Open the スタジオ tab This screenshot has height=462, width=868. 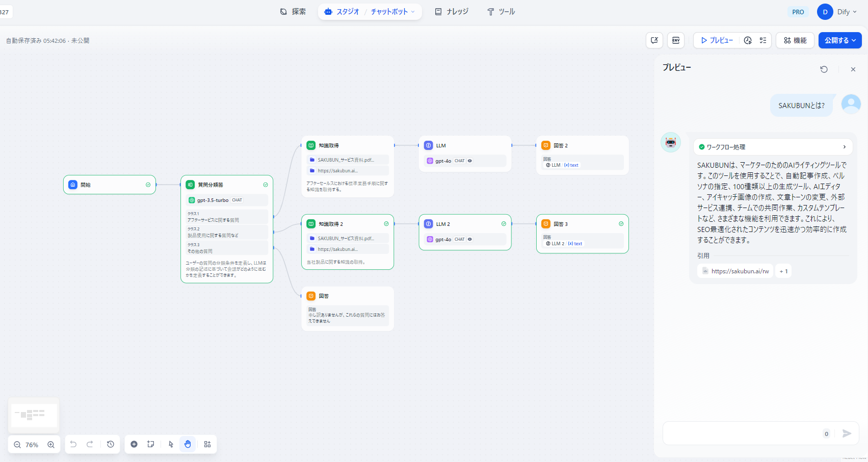click(342, 12)
